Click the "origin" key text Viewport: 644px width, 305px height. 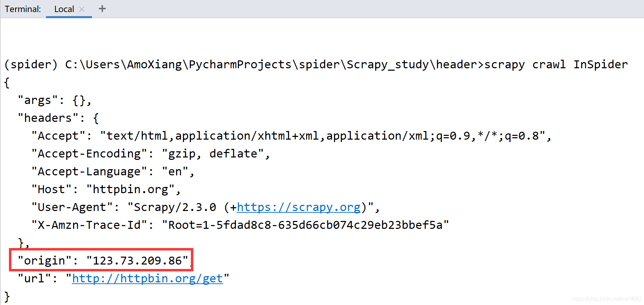pos(45,261)
